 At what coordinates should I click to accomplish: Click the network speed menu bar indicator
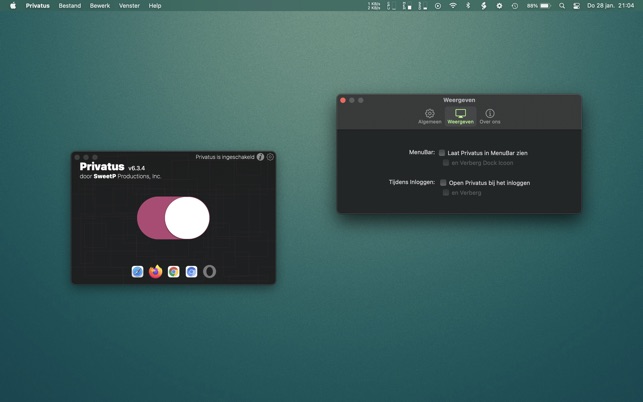(x=374, y=6)
